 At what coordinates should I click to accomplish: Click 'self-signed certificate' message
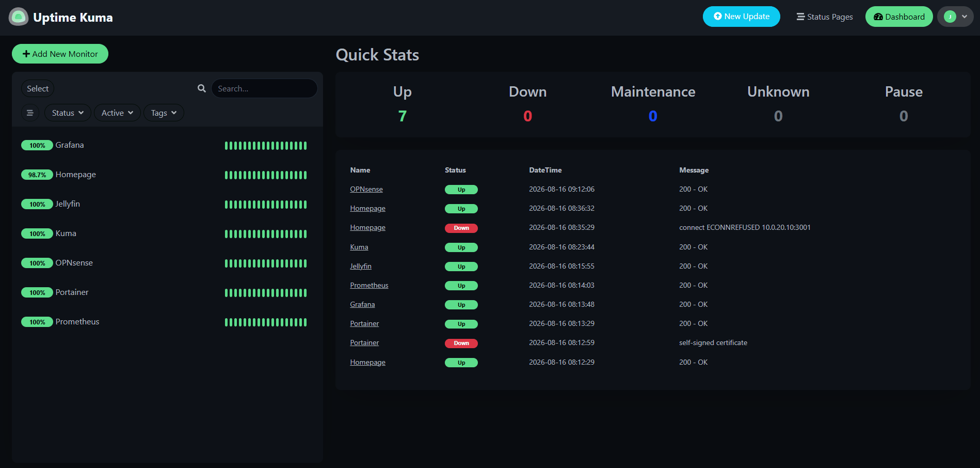(x=713, y=342)
